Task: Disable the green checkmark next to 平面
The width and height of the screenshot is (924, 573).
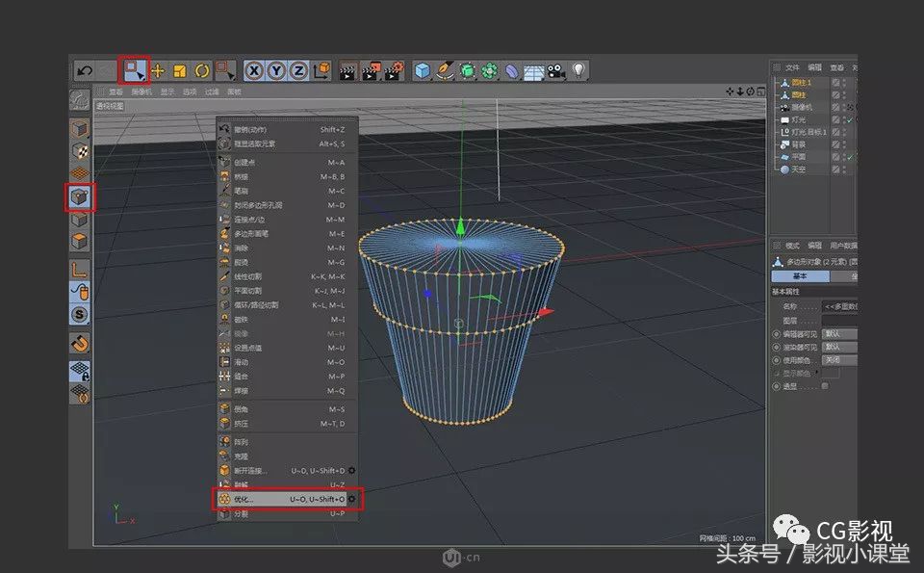Action: click(x=851, y=156)
